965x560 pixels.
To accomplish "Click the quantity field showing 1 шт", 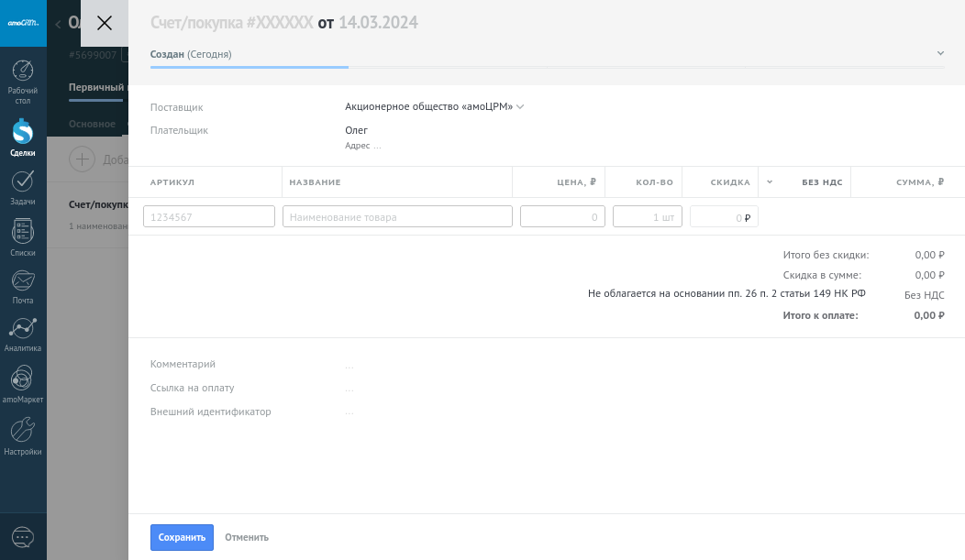I will 647,217.
